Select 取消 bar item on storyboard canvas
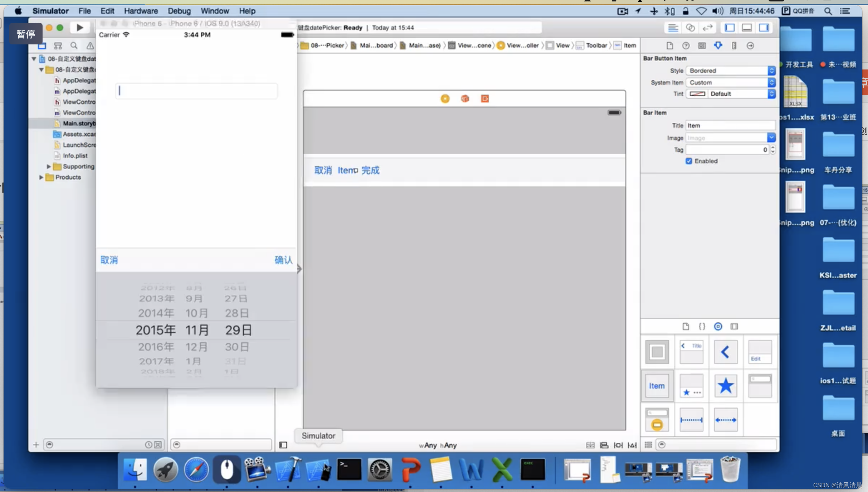868x492 pixels. [x=323, y=170]
